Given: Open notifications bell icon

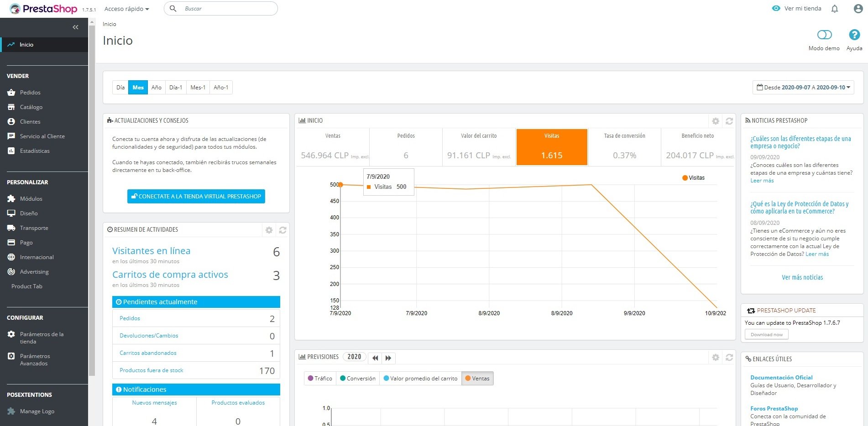Looking at the screenshot, I should tap(835, 9).
